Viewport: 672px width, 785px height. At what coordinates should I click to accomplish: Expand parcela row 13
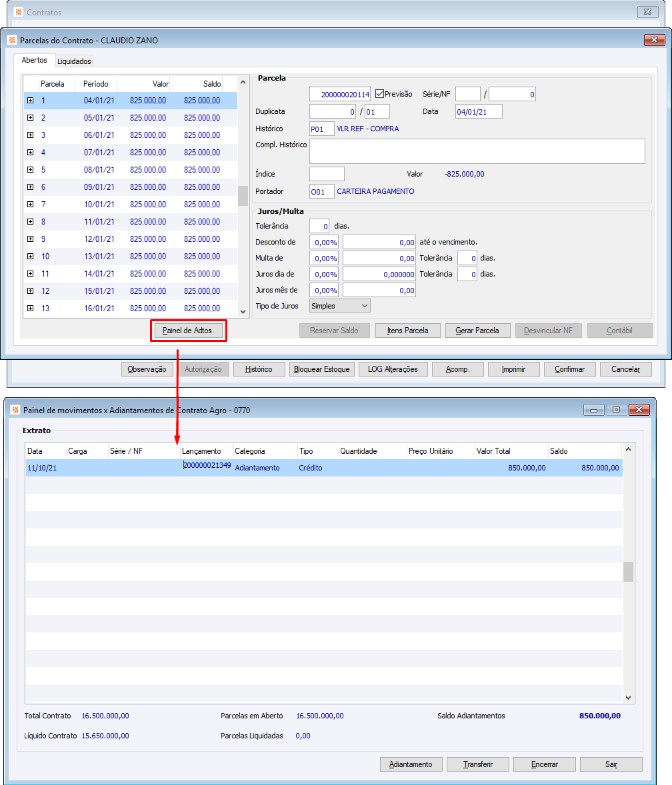pyautogui.click(x=30, y=309)
